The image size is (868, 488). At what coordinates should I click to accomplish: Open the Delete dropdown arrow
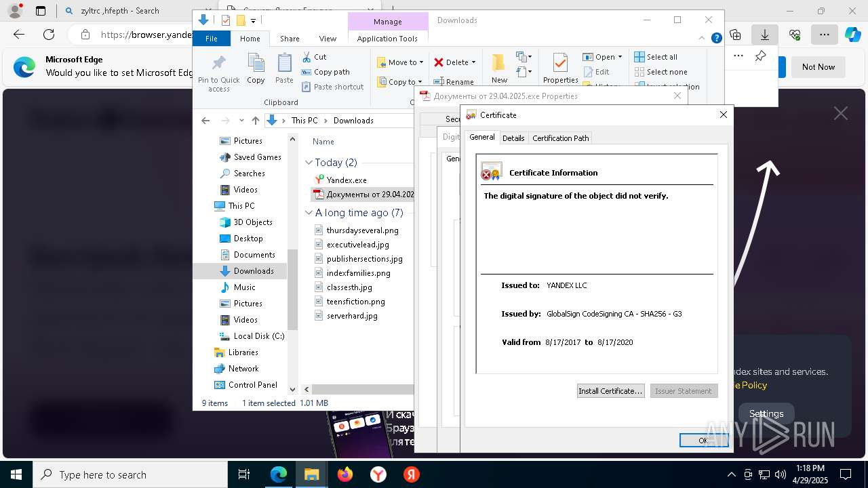[x=473, y=62]
